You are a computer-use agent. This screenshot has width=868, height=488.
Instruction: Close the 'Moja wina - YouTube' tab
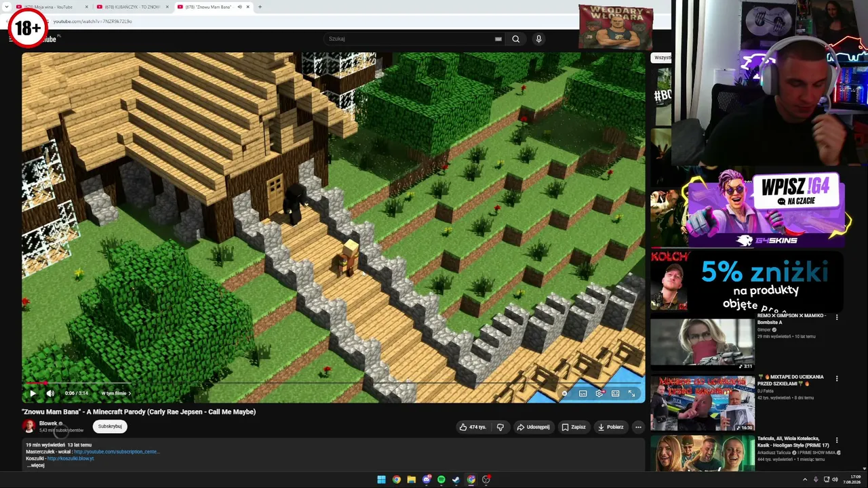click(87, 7)
